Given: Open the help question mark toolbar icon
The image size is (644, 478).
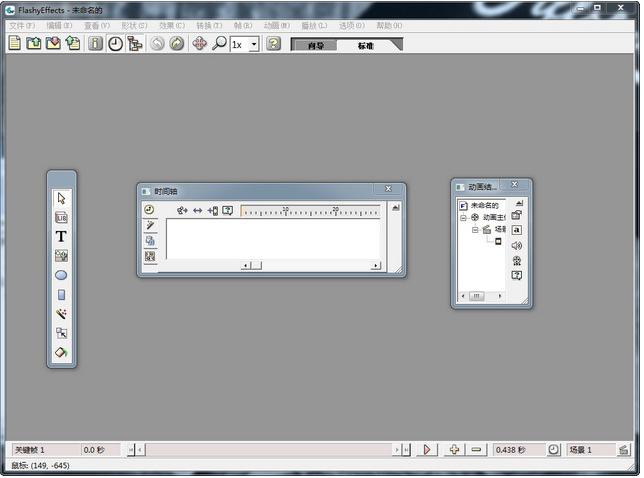Looking at the screenshot, I should click(273, 44).
